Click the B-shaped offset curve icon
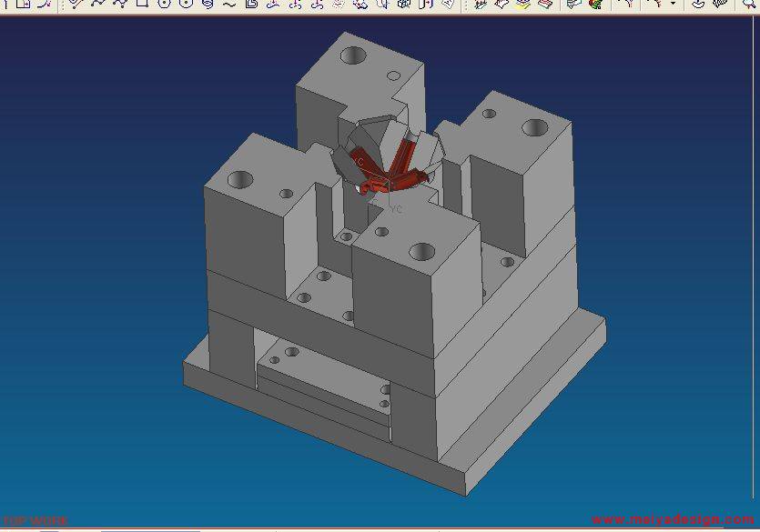The width and height of the screenshot is (760, 532). 251,5
